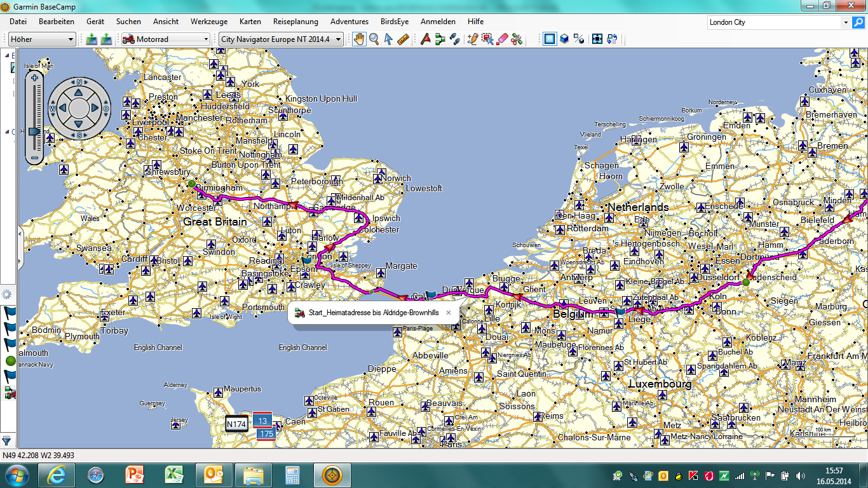Click the zoom slider handle
868x488 pixels.
34,131
